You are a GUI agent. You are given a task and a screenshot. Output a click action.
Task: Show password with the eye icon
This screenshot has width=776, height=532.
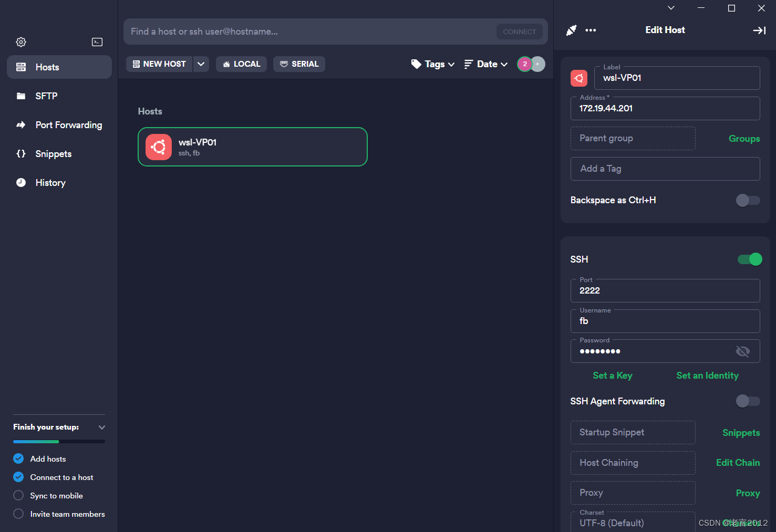click(x=743, y=351)
